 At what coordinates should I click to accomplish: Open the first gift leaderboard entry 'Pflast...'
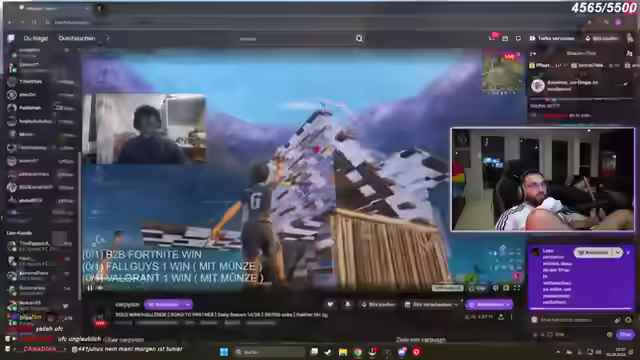pos(549,65)
